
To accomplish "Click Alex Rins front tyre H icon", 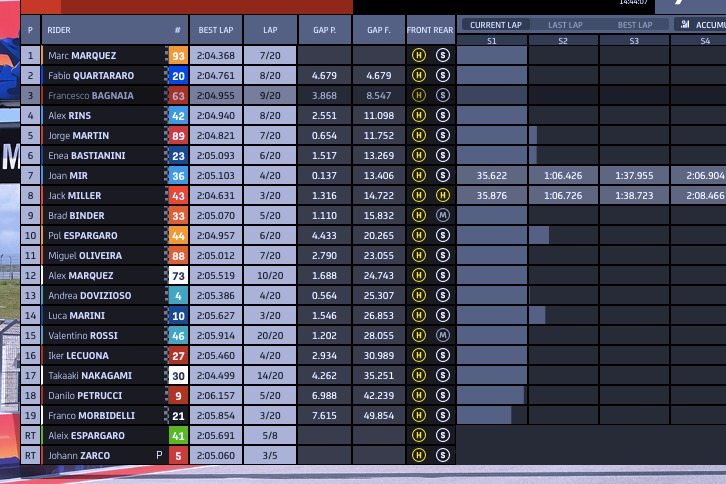I will coord(419,115).
